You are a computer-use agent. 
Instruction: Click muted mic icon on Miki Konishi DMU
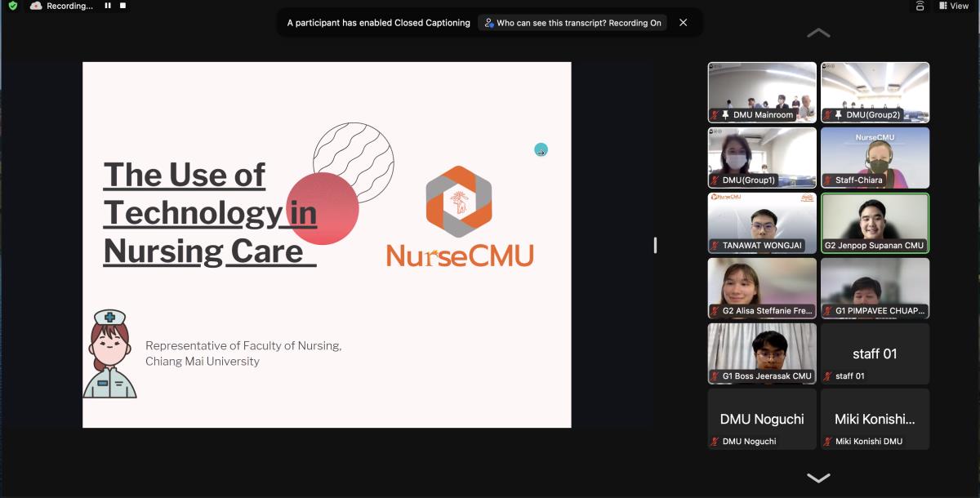pyautogui.click(x=828, y=442)
